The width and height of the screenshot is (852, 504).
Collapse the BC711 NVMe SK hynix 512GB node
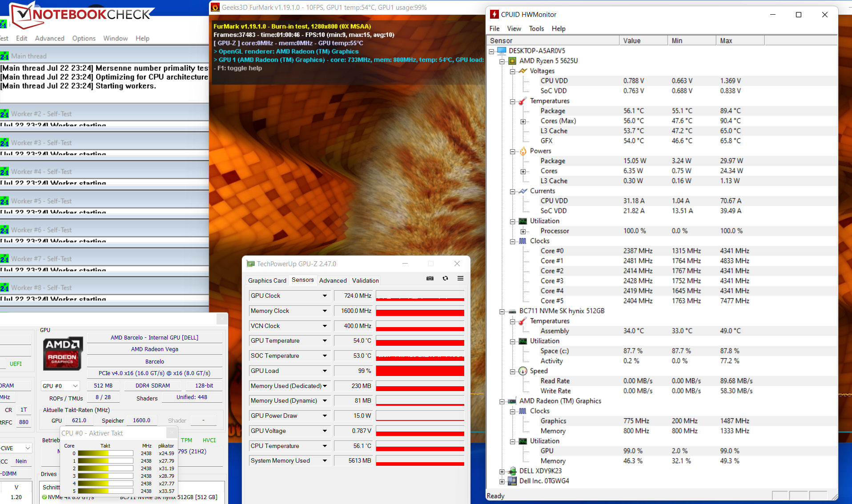coord(502,312)
